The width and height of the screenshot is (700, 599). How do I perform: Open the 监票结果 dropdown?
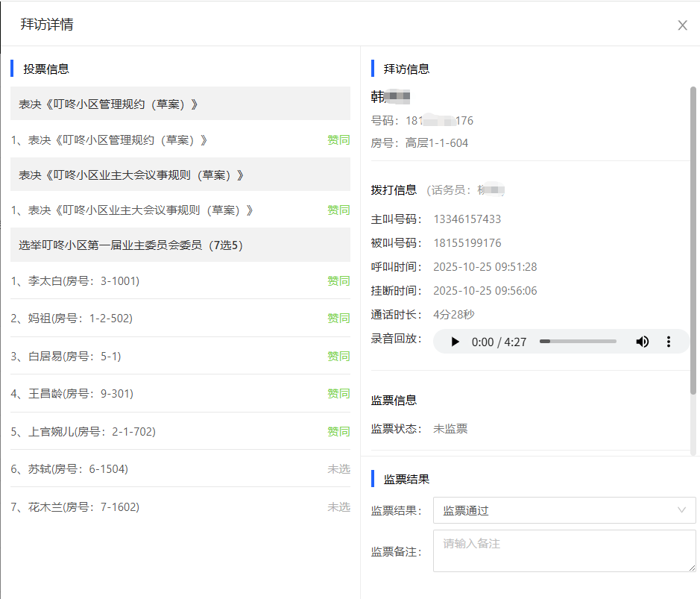[x=564, y=510]
